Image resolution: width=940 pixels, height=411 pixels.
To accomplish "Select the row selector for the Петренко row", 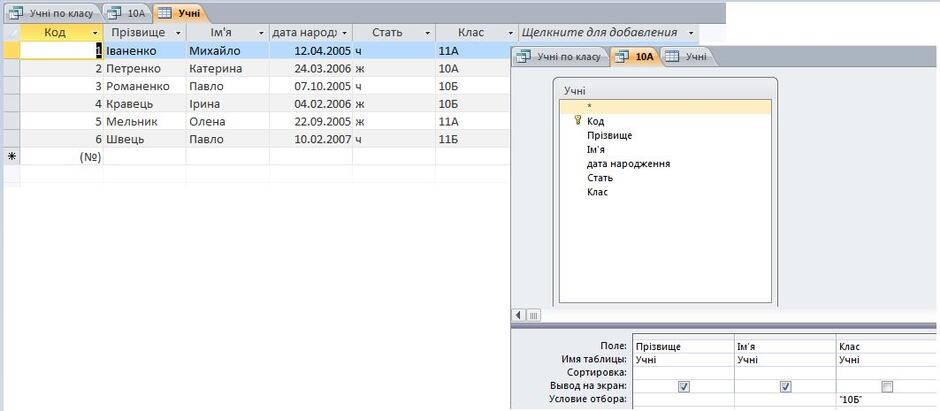I will (x=11, y=68).
